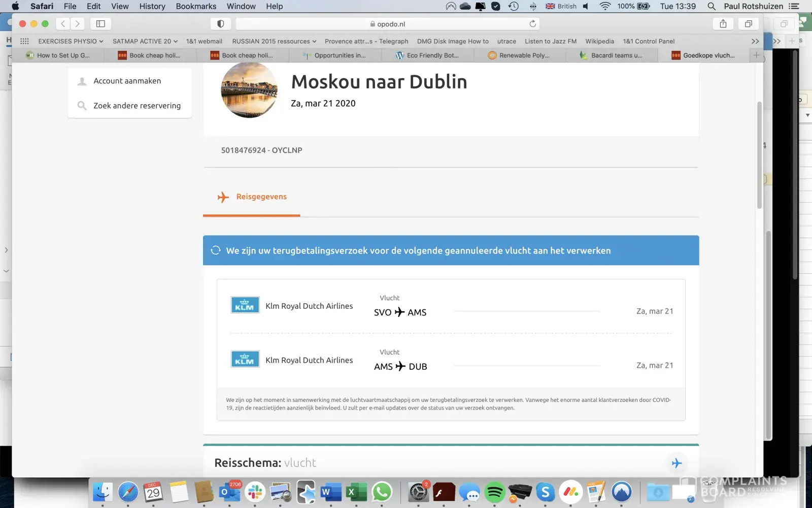This screenshot has height=508, width=812.
Task: Click the opodo.nl address bar
Action: 388,24
